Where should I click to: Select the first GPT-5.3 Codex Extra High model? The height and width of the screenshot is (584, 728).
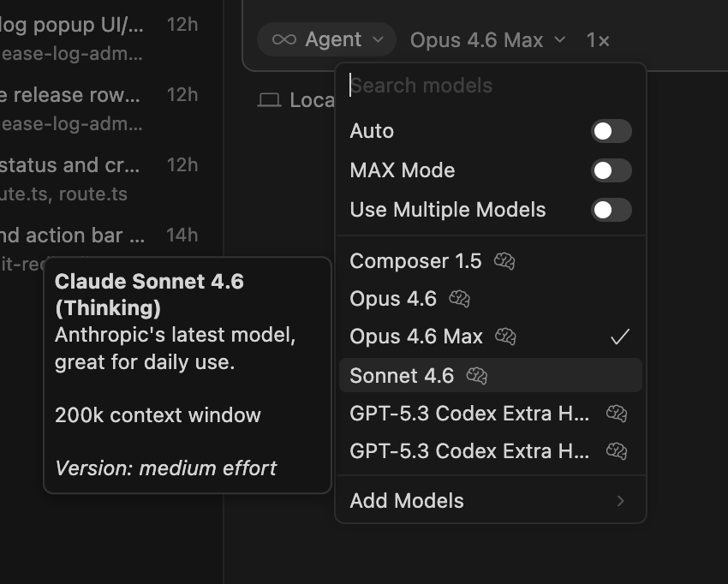point(469,414)
